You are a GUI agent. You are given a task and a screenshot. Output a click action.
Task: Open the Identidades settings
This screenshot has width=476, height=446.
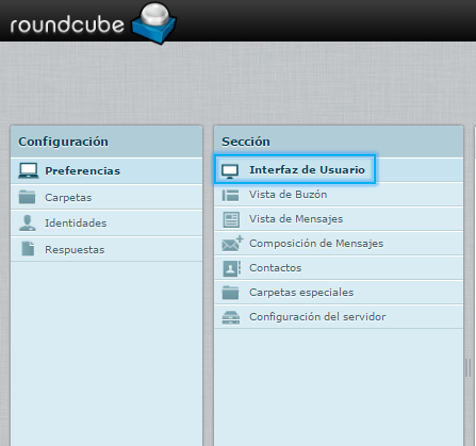pyautogui.click(x=106, y=223)
